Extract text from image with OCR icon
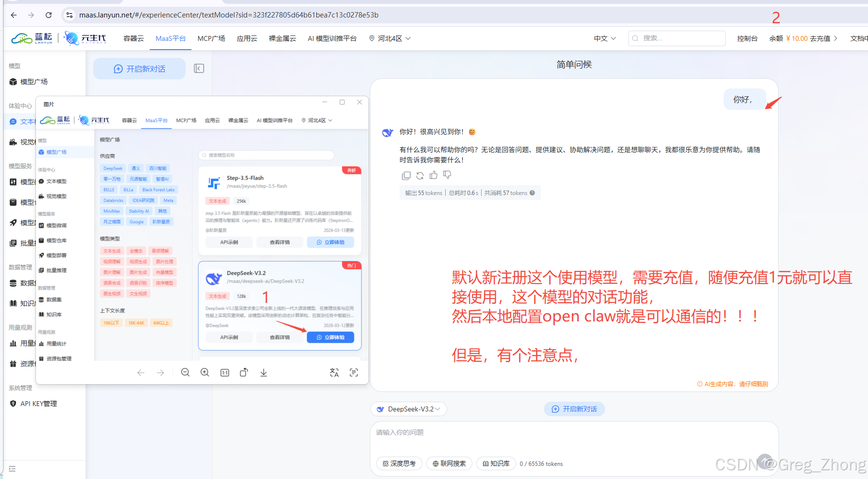868x479 pixels. pyautogui.click(x=354, y=373)
